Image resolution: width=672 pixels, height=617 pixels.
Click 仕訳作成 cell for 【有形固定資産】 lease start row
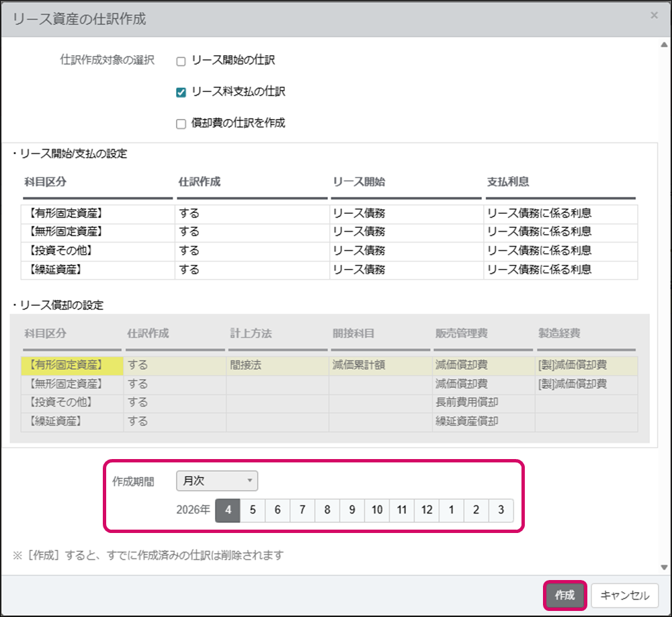(252, 214)
